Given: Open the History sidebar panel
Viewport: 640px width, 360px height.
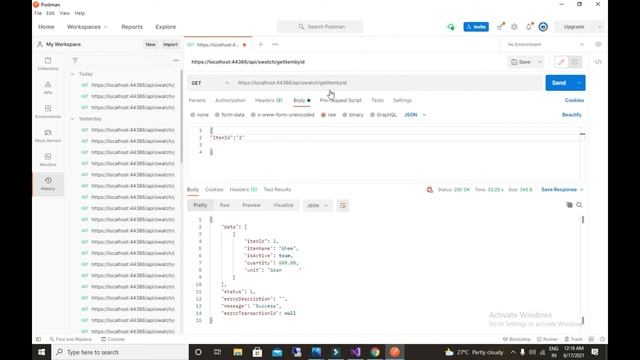Looking at the screenshot, I should point(48,184).
